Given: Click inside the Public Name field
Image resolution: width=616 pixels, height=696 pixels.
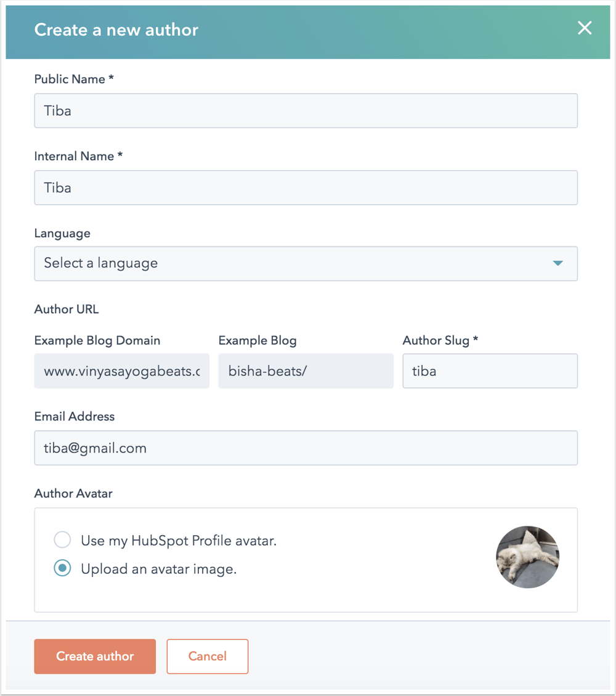Looking at the screenshot, I should [x=306, y=110].
